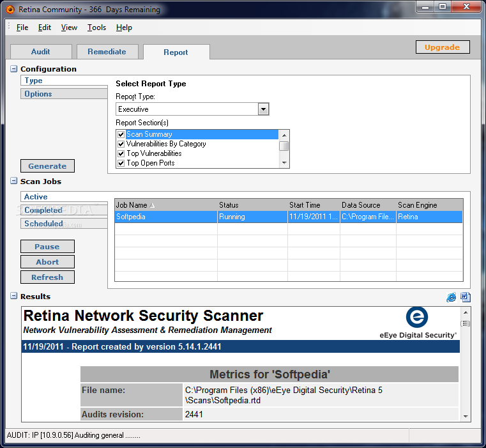Collapse the Configuration section

click(x=13, y=68)
